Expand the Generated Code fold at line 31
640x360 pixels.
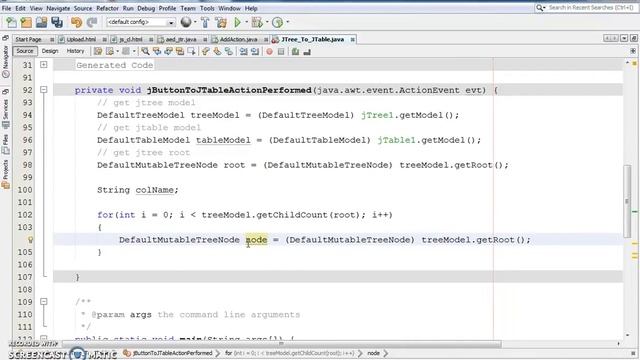coord(44,65)
